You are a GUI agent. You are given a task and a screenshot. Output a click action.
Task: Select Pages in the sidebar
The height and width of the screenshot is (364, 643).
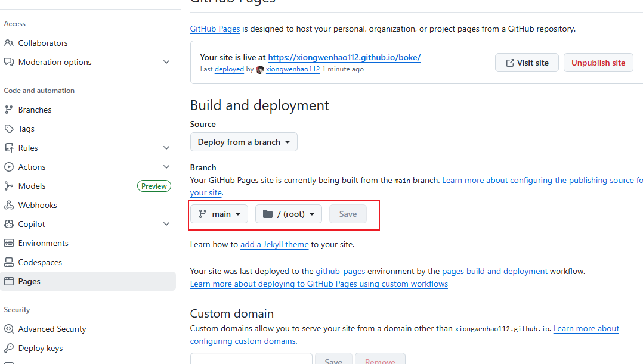click(x=88, y=281)
